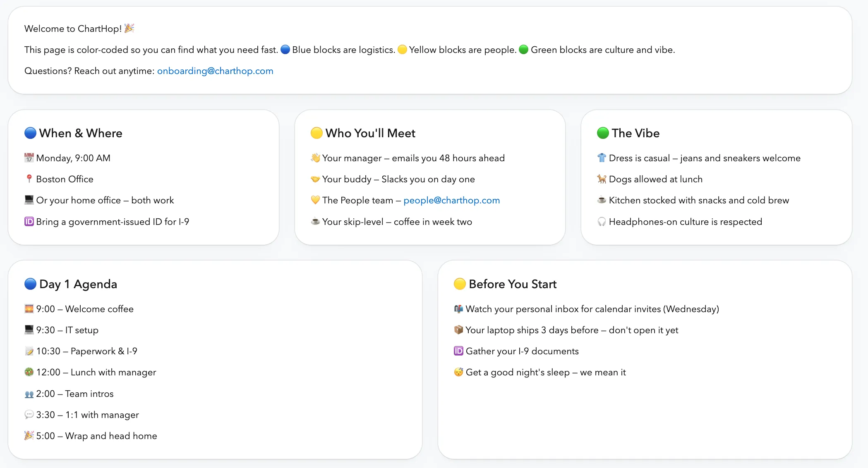The image size is (868, 468).
Task: Click the coffee icon beside Kitchen stocked with snacks
Action: click(x=602, y=200)
